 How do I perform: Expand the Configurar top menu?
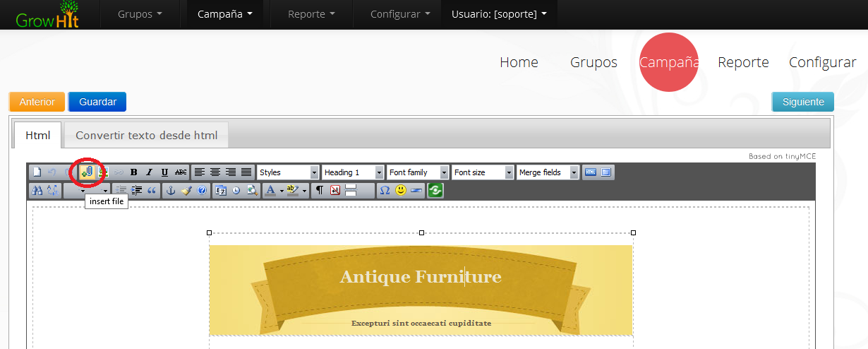tap(400, 14)
